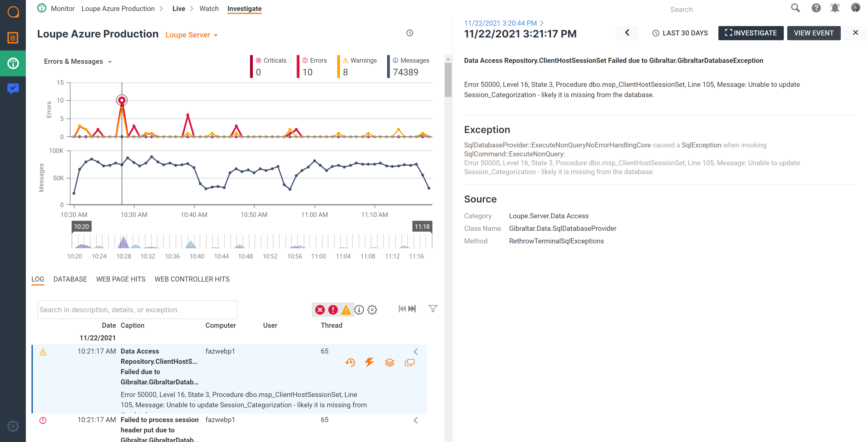Open the review checkmark chat icon in sidebar

[13, 89]
